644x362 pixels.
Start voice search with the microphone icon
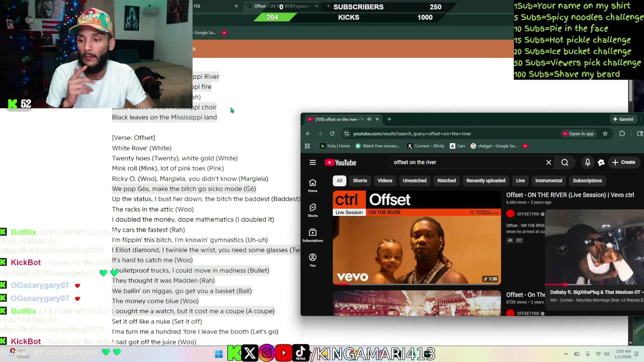pos(587,162)
